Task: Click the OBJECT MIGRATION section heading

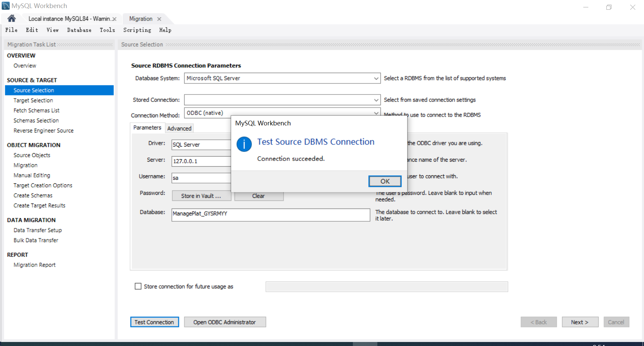Action: pos(34,145)
